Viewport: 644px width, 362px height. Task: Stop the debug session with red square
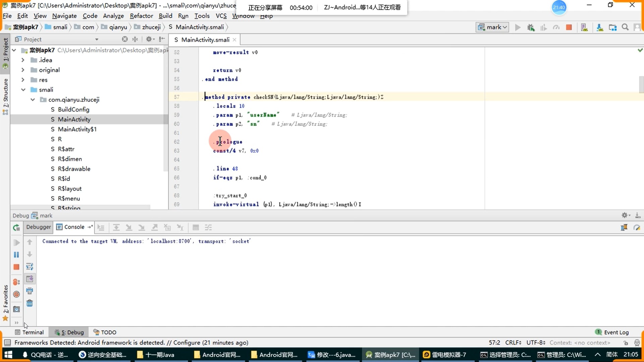click(x=16, y=267)
